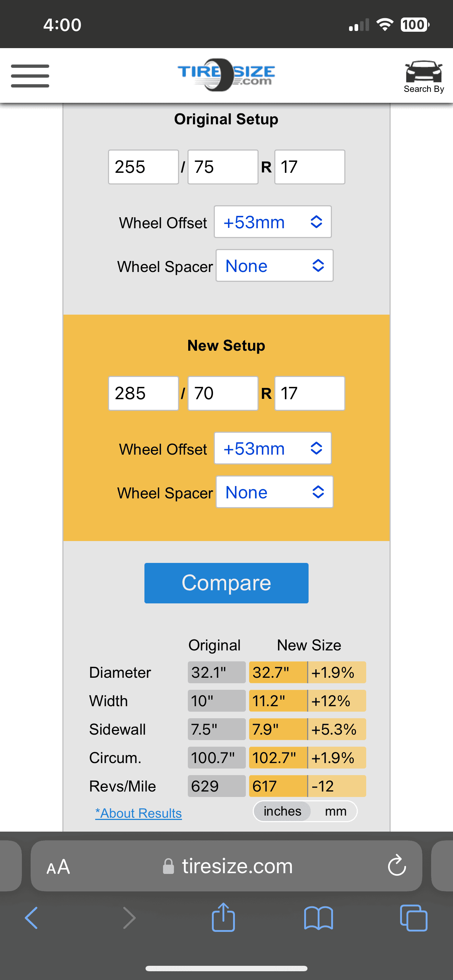Tap the TireSize.com logo

(226, 75)
